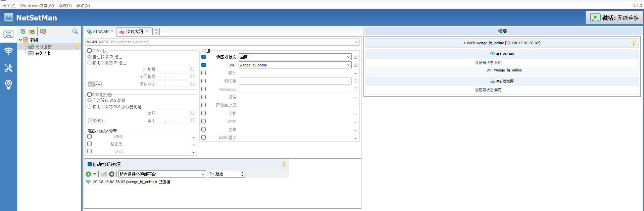This screenshot has width=644, height=211.
Task: Click the delete profile icon
Action: click(x=43, y=32)
